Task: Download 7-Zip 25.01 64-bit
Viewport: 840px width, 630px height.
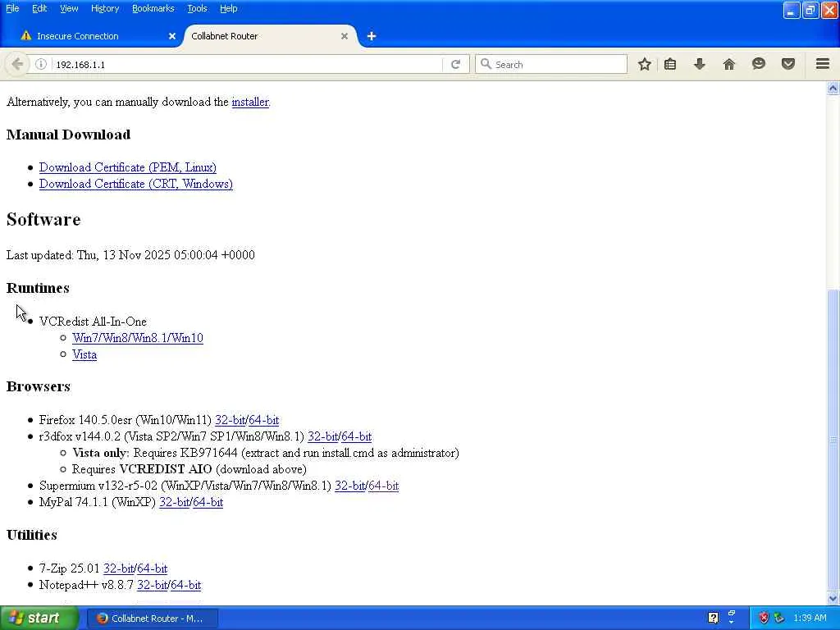Action: [x=152, y=568]
